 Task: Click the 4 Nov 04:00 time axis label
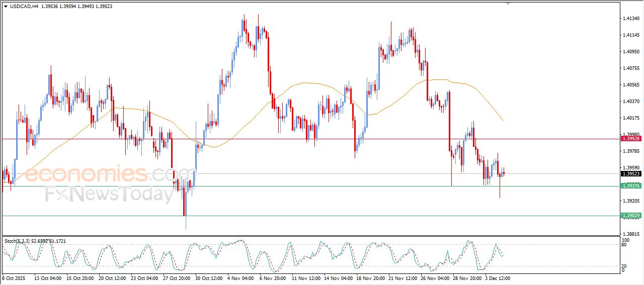pos(239,277)
